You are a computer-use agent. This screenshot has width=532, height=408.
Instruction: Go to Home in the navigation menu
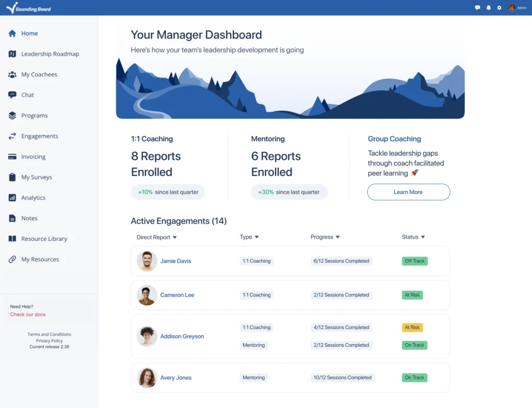[x=30, y=33]
